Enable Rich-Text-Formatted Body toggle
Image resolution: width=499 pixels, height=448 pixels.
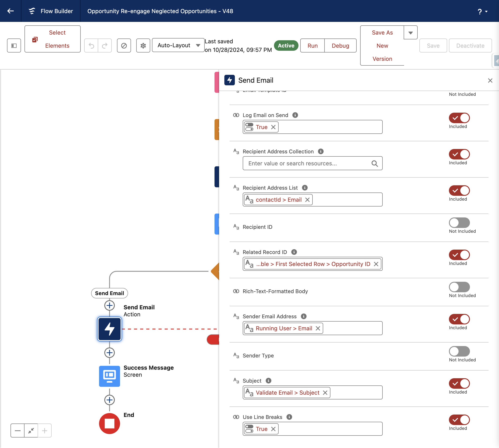tap(459, 287)
